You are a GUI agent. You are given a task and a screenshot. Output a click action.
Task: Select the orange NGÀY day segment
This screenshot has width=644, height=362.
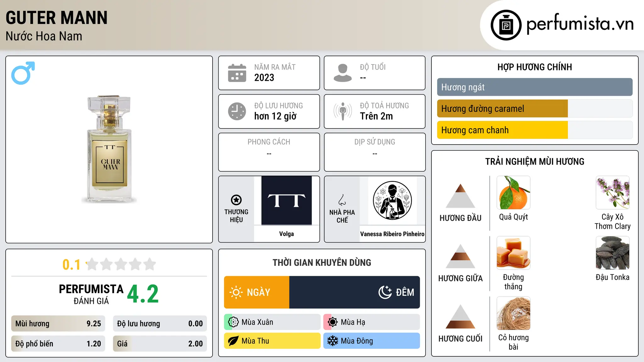(x=257, y=292)
